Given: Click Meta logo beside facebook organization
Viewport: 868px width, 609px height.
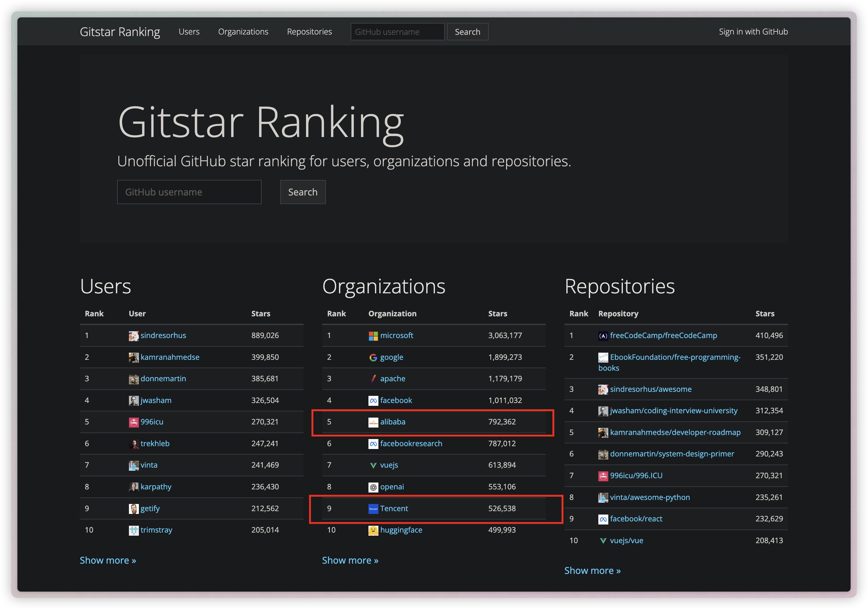Looking at the screenshot, I should 373,400.
